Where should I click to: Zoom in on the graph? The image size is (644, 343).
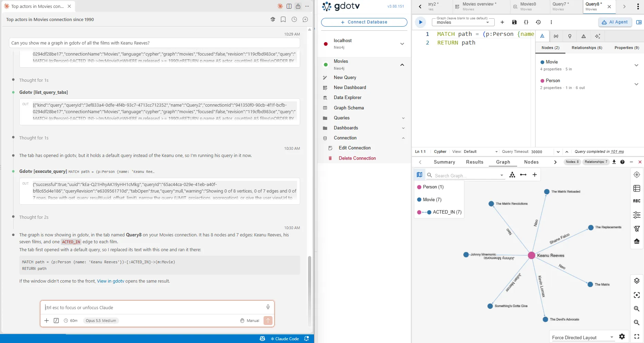click(637, 309)
